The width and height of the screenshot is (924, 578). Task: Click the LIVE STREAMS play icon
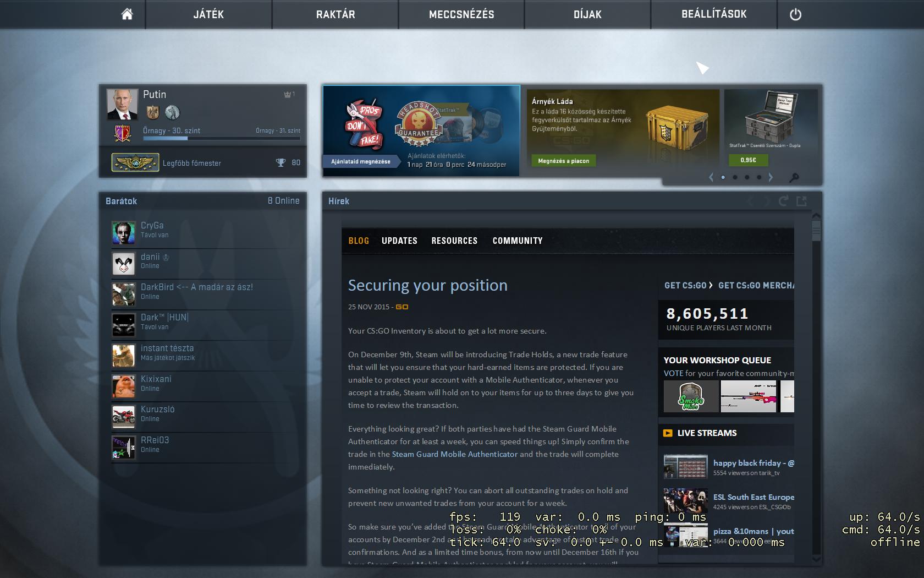(x=668, y=433)
